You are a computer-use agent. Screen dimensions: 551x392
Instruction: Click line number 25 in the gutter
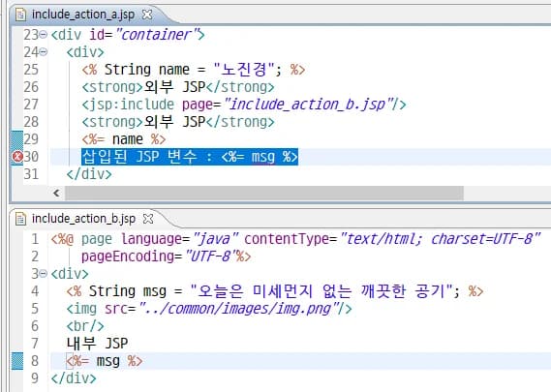pos(31,69)
